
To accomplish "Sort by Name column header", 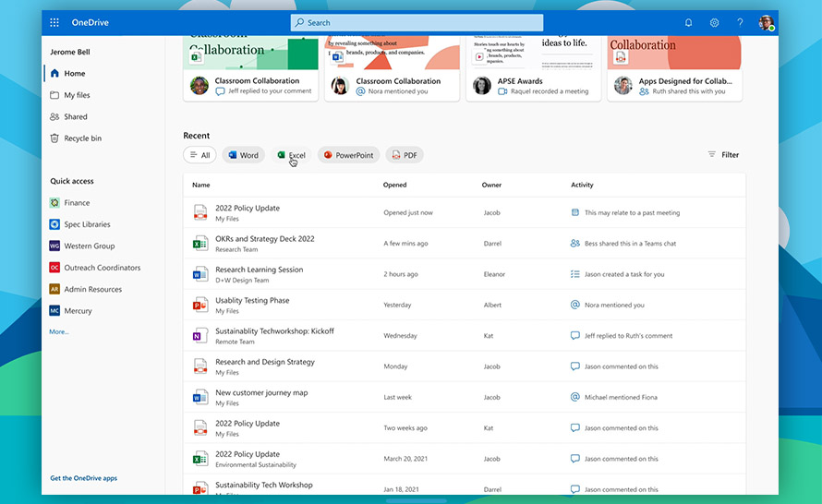I will tap(200, 185).
